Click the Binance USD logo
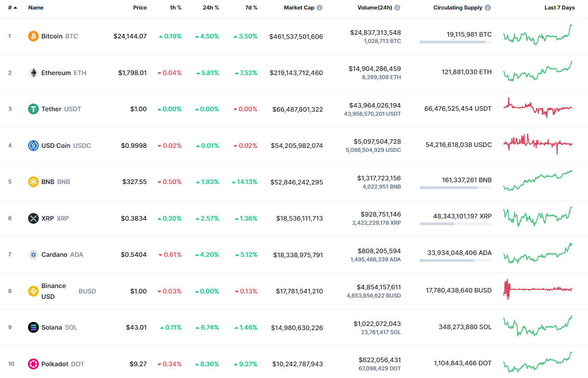 [33, 291]
